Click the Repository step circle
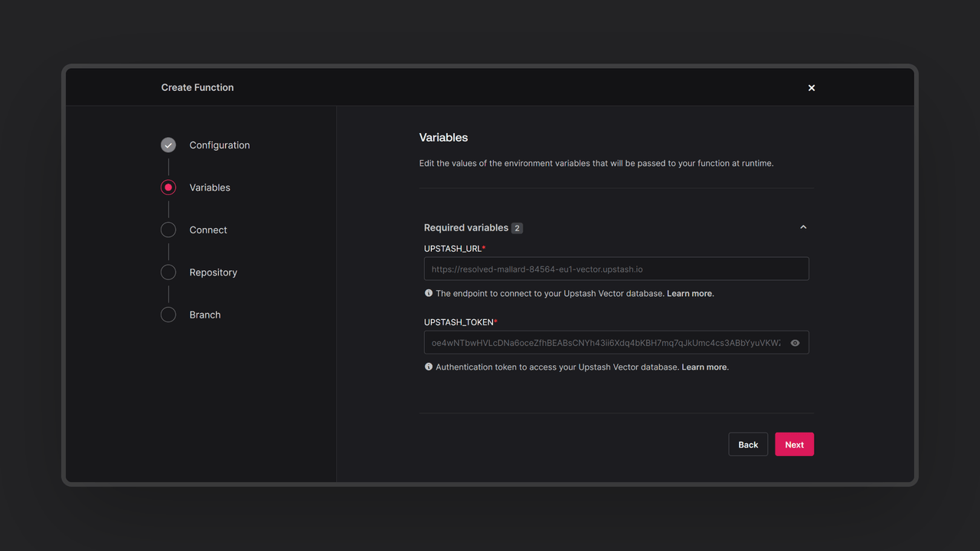Viewport: 980px width, 551px height. 168,272
